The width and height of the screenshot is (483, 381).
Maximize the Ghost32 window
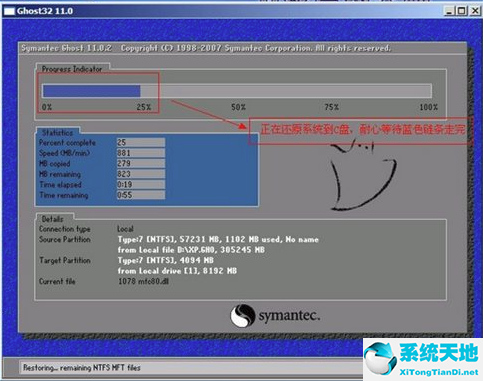pyautogui.click(x=462, y=11)
